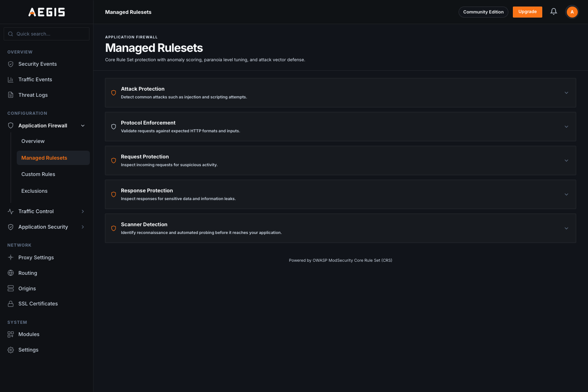Click the Response Protection title text
This screenshot has width=588, height=392.
(x=147, y=191)
